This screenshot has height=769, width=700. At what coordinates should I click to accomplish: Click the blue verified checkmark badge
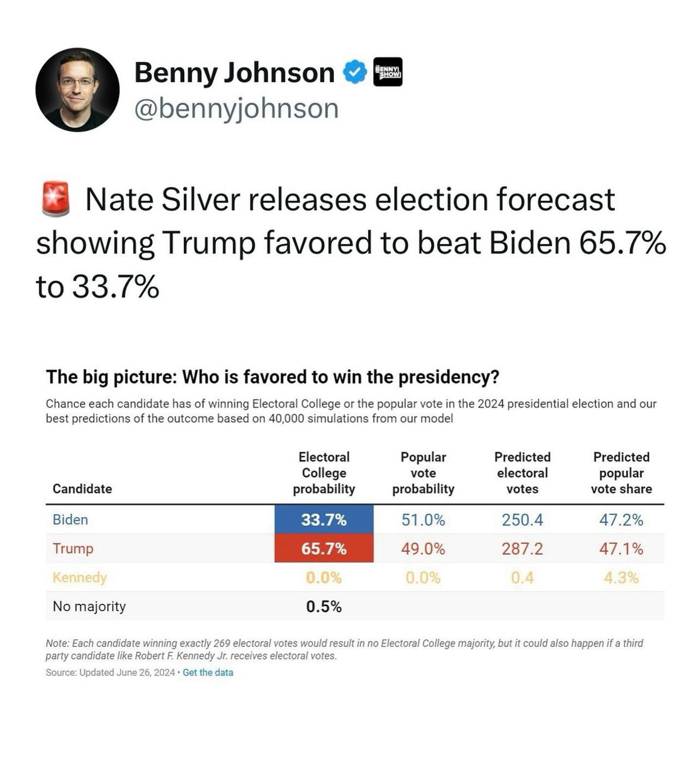[x=355, y=72]
